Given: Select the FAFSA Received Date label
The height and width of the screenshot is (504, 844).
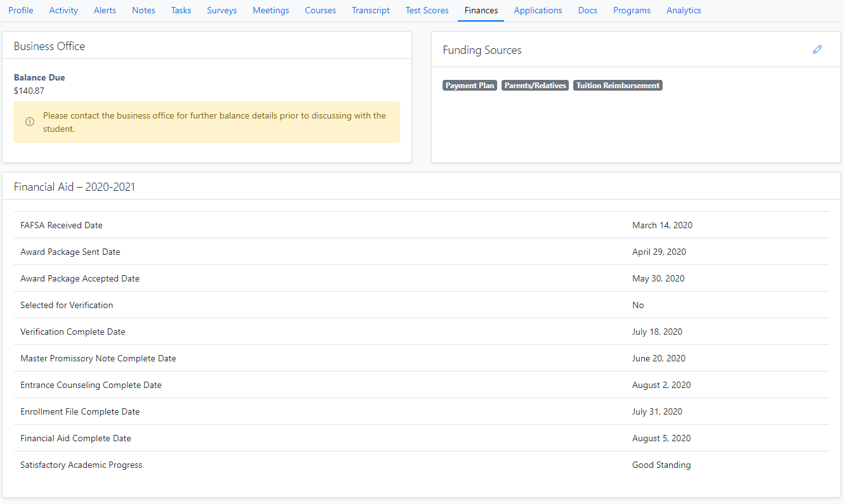Looking at the screenshot, I should click(62, 225).
